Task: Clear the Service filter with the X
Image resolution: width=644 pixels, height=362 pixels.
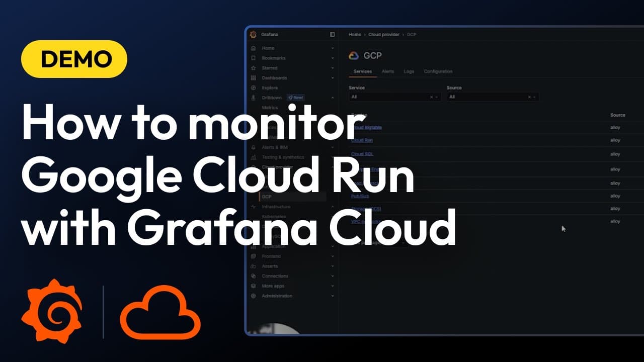Action: [x=431, y=97]
